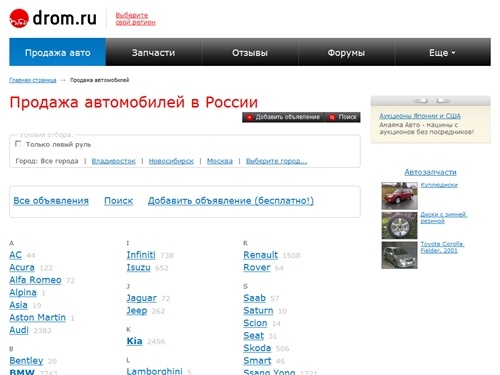Open the Kia brand listings

click(134, 341)
